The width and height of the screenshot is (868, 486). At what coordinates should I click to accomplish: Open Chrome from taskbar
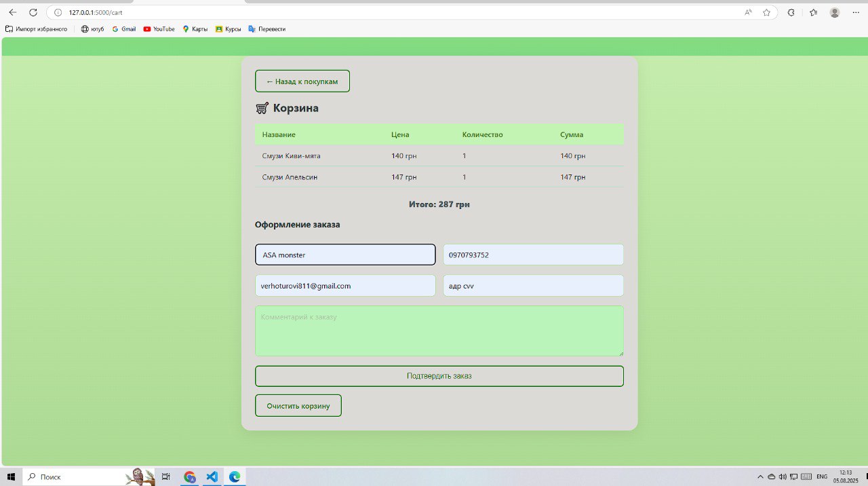point(189,476)
